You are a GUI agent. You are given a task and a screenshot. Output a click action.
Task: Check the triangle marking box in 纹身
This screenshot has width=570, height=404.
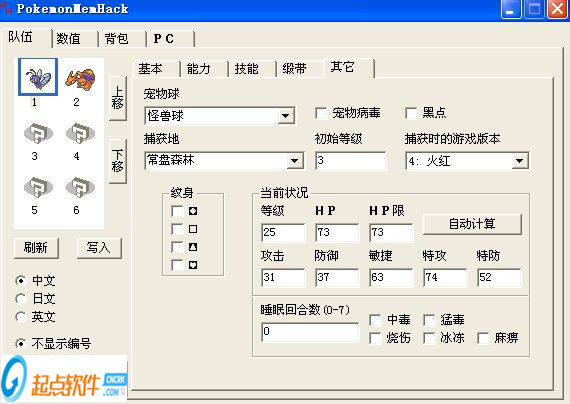pos(177,247)
